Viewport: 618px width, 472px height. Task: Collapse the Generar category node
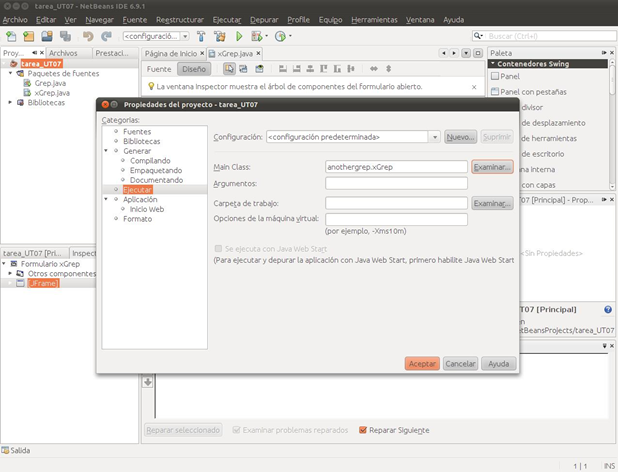(106, 151)
